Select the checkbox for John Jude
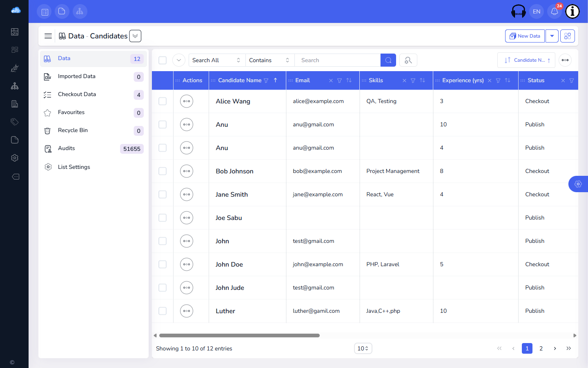The image size is (588, 368). [163, 287]
